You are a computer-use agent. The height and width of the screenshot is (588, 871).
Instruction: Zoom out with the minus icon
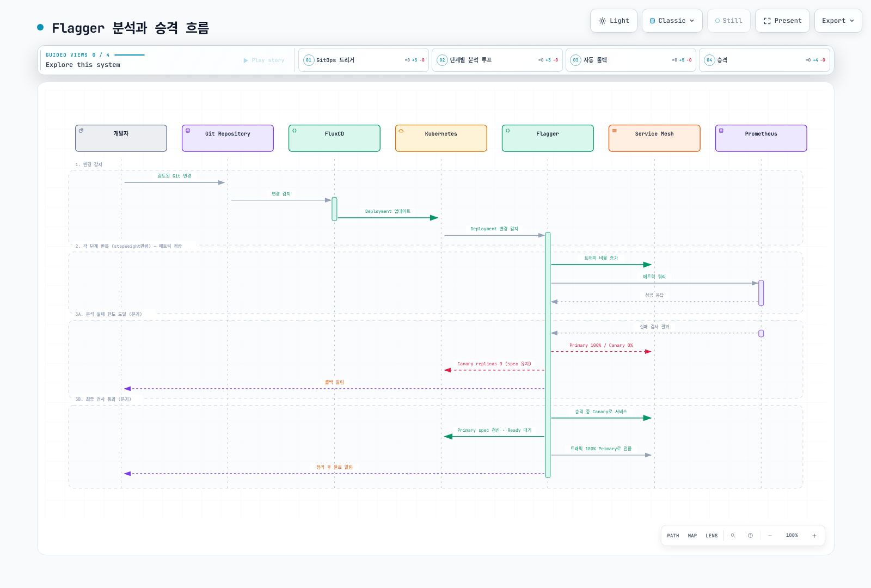click(770, 536)
